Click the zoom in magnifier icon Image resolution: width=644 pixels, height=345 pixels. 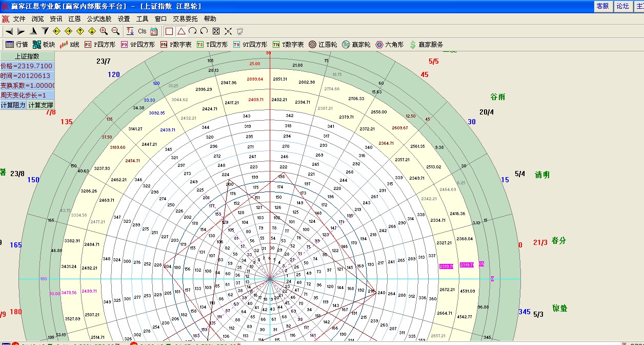tap(104, 31)
